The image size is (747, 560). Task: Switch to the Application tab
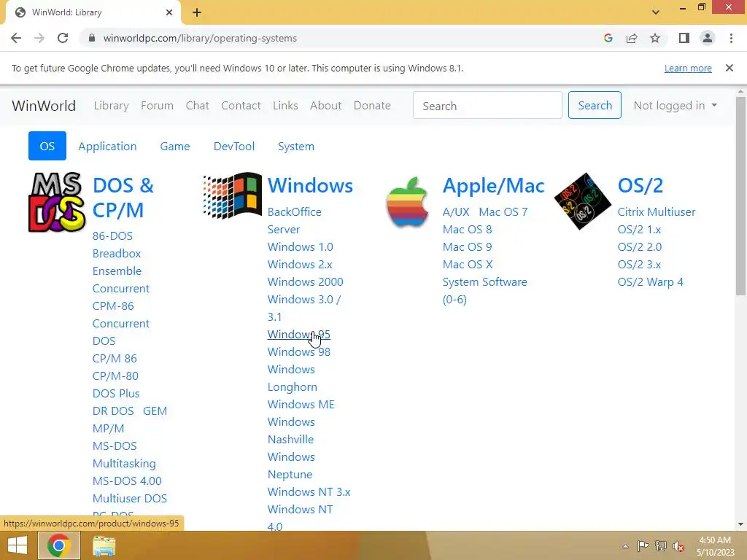107,146
